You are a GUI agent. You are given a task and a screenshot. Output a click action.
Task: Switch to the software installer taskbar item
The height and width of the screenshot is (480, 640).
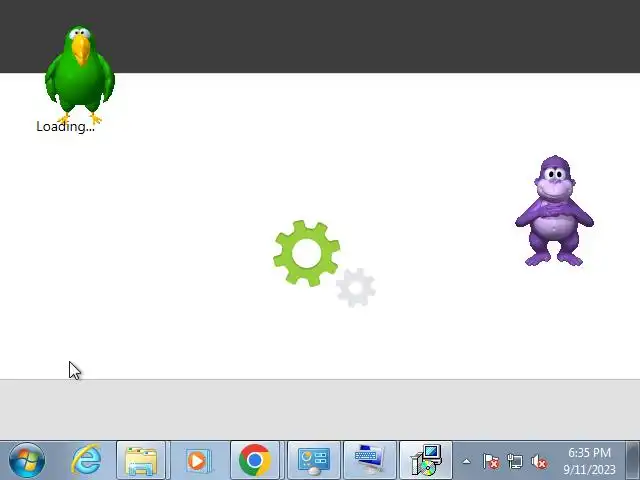[x=426, y=460]
